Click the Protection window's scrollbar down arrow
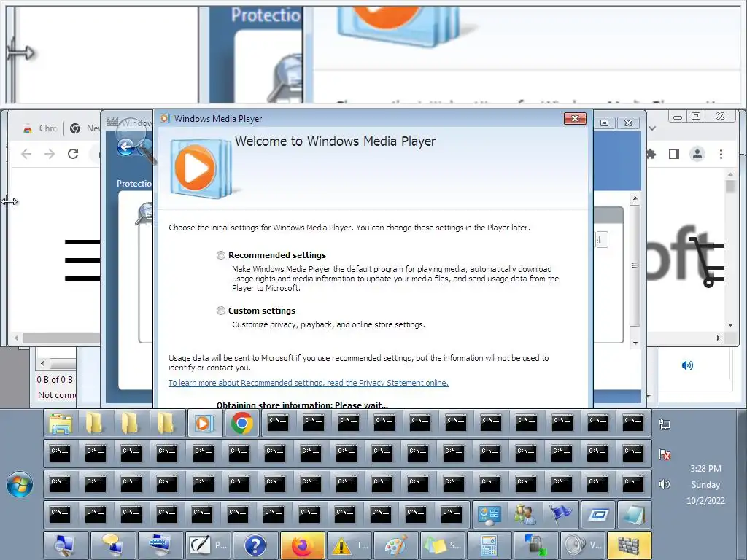 point(635,343)
